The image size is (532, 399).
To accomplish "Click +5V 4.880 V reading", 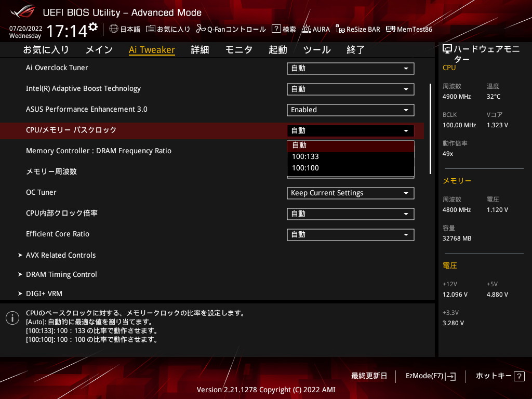I will pos(497,295).
